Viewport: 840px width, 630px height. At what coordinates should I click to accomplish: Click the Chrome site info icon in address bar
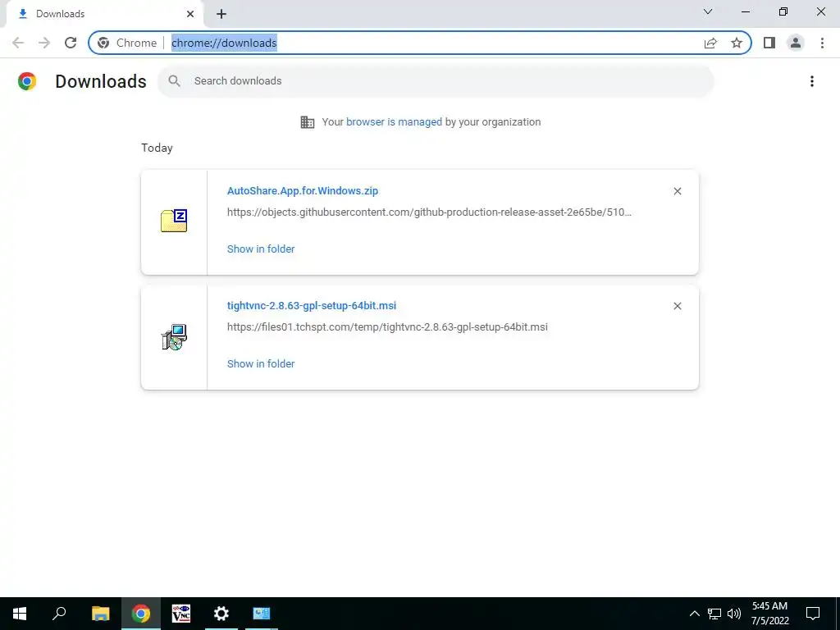(103, 43)
